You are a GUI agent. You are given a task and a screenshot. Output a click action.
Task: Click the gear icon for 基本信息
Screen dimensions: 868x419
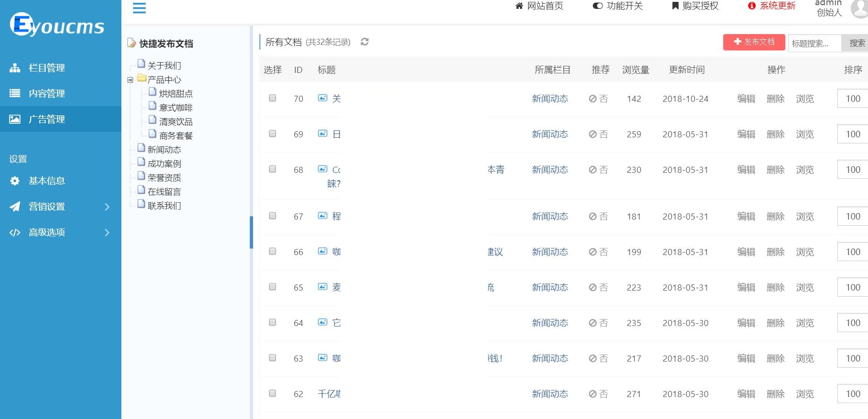pos(15,181)
